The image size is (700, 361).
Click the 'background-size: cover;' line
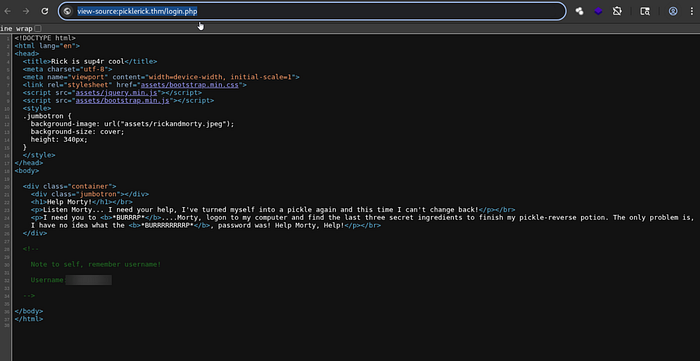(77, 132)
